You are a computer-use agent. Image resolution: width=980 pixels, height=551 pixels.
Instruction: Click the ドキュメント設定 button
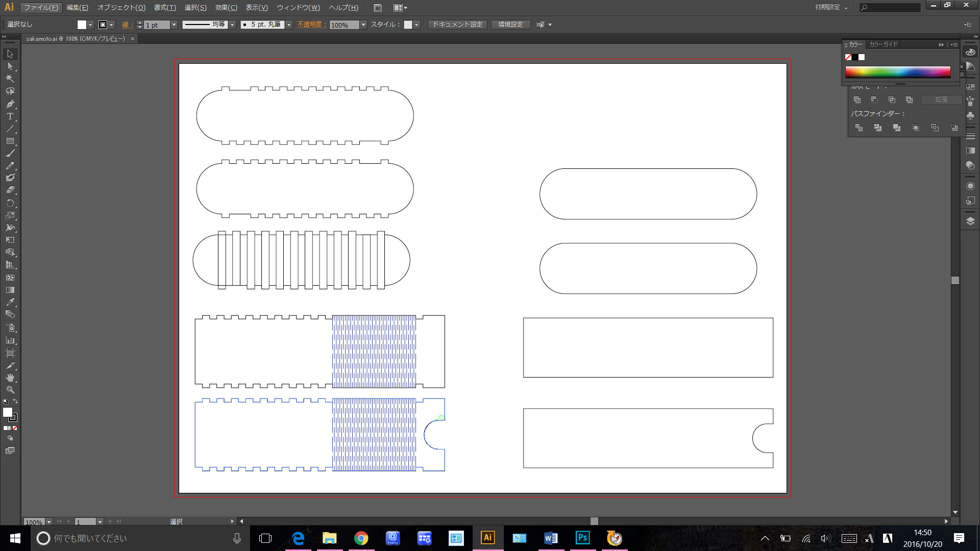(x=458, y=24)
